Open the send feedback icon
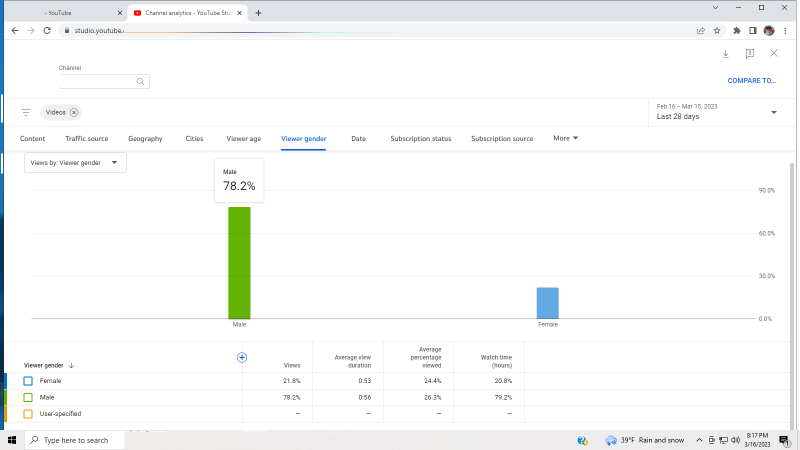Viewport: 800px width, 450px height. (x=750, y=54)
